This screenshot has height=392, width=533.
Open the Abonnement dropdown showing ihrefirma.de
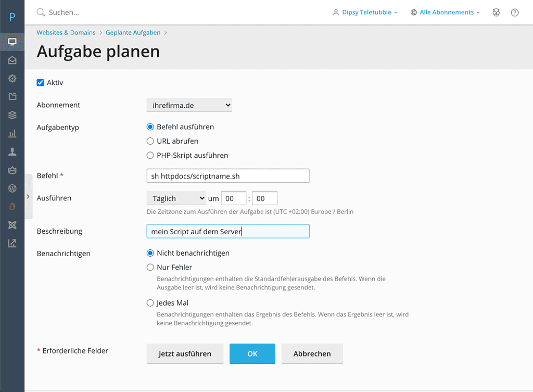189,105
